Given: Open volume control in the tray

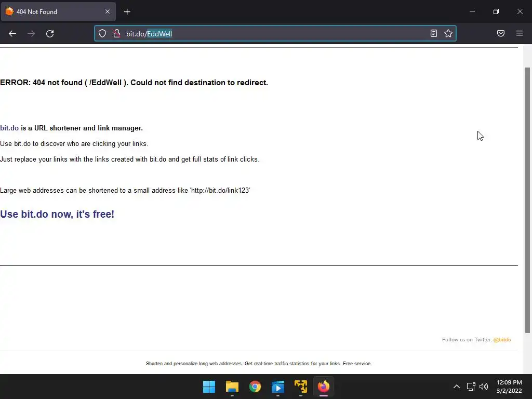Looking at the screenshot, I should 484,387.
